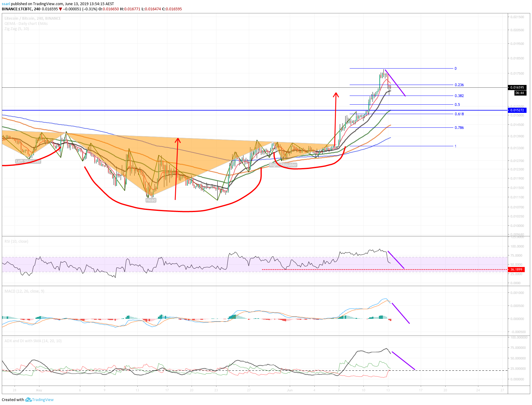Open the TradingView link in the footer
The height and width of the screenshot is (405, 532).
[x=43, y=400]
